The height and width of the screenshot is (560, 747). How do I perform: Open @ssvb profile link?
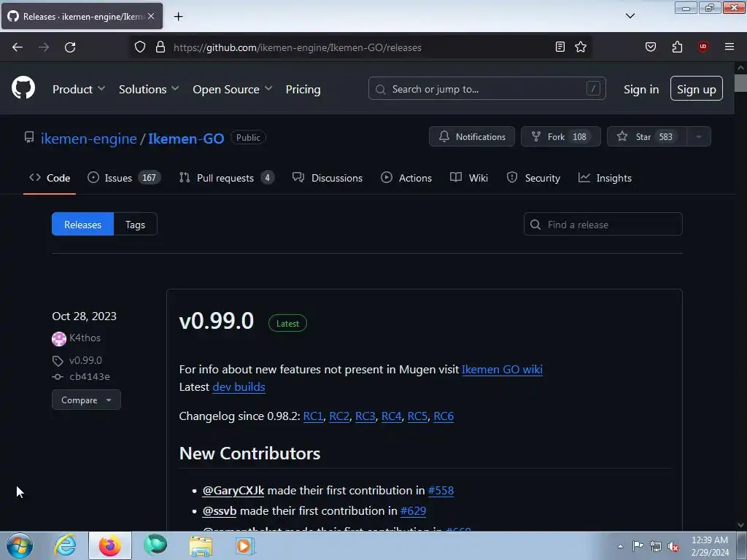click(x=219, y=511)
